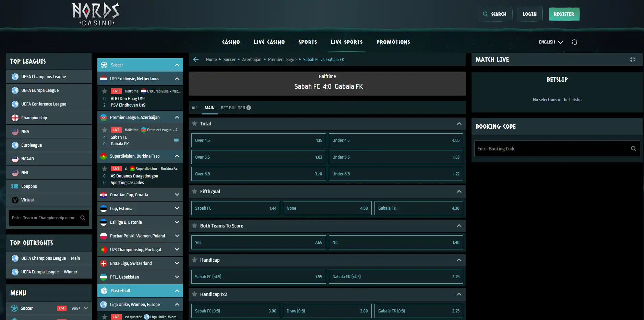Select Gabala FK fifth goal at 4.30
This screenshot has width=644, height=320.
tap(419, 208)
